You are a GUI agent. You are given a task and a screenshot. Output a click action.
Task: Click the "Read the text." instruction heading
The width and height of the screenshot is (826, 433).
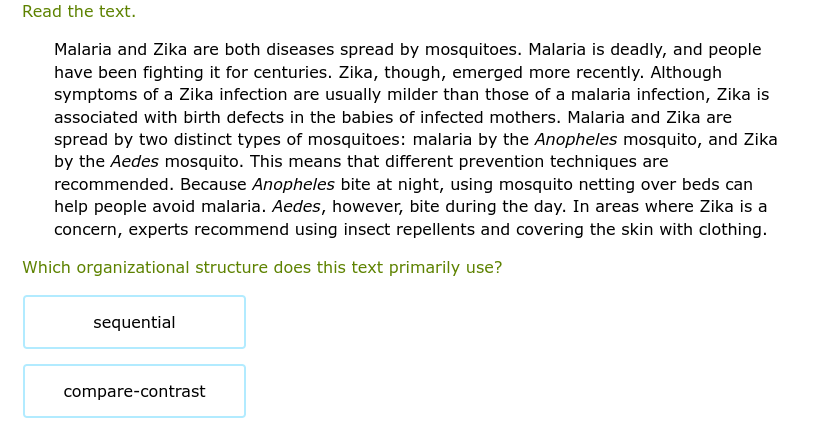pyautogui.click(x=79, y=12)
